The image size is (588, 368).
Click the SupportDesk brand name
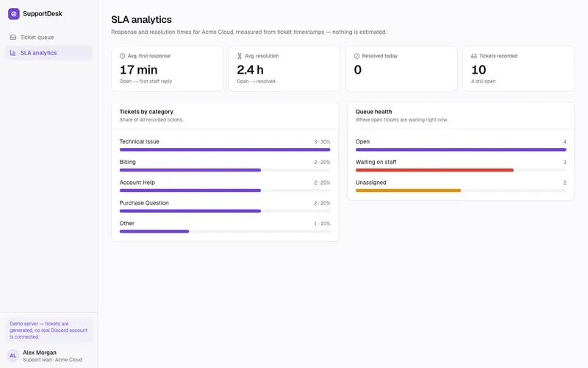pos(43,14)
